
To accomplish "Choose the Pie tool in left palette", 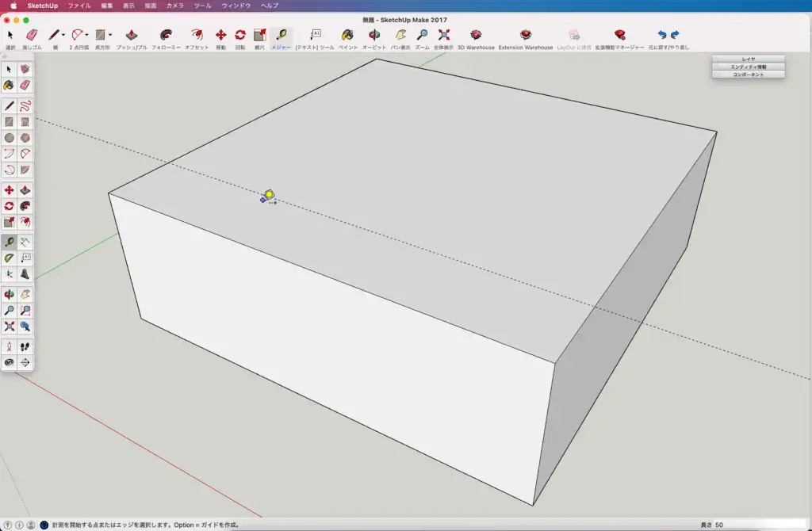I will click(25, 170).
